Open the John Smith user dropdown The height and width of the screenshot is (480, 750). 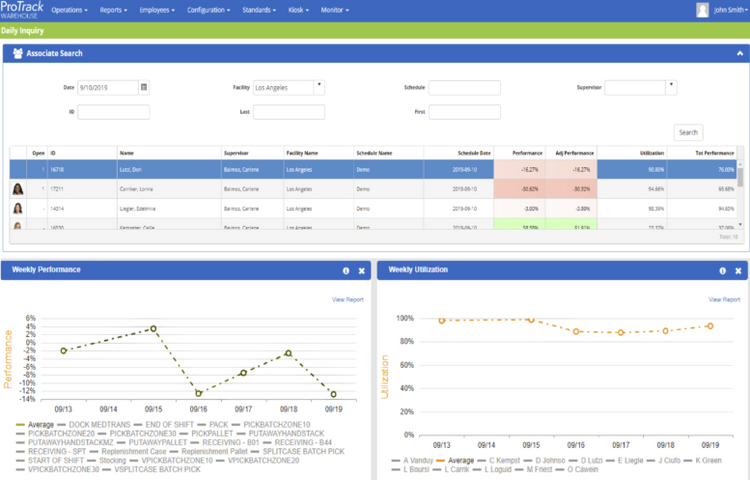click(730, 10)
